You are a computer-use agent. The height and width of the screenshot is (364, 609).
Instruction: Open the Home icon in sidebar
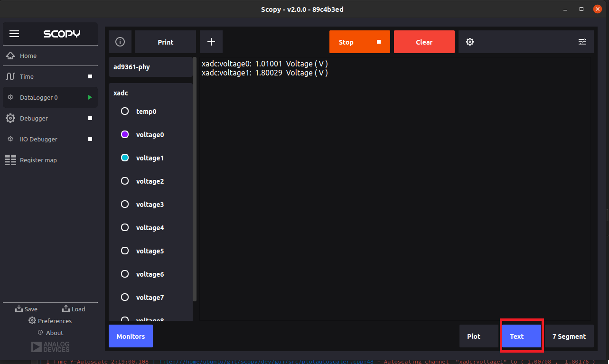pos(10,56)
